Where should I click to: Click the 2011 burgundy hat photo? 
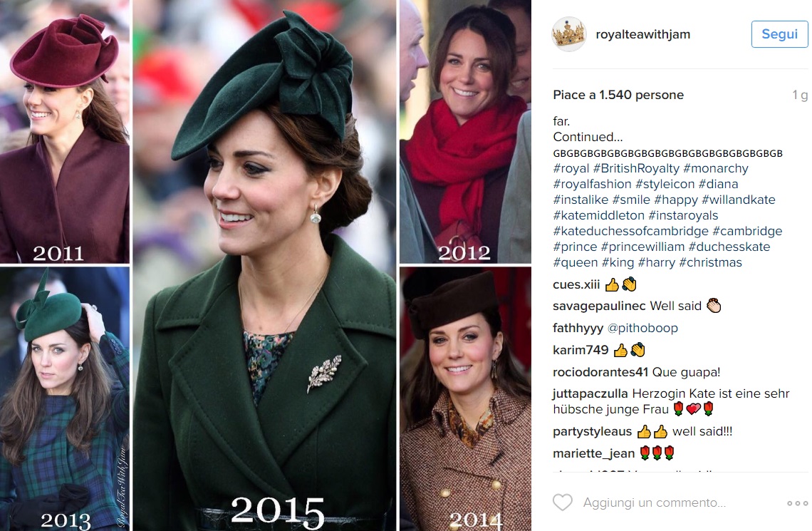[65, 132]
